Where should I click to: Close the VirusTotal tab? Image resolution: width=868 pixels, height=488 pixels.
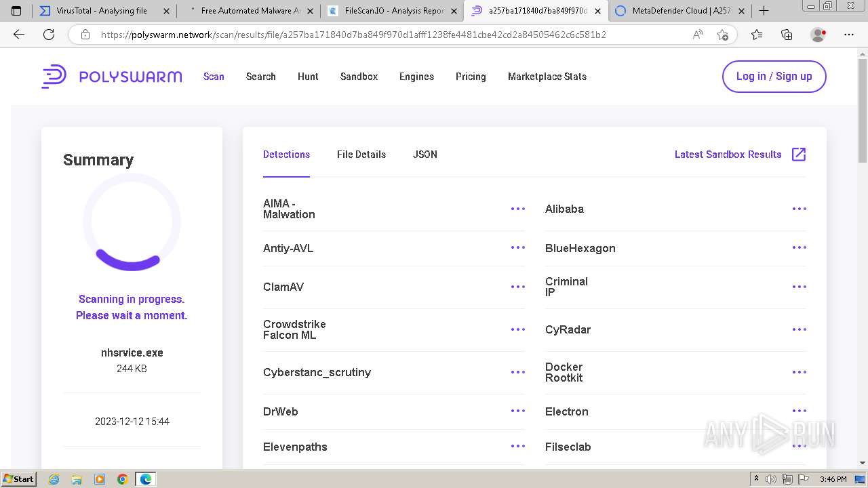tap(166, 11)
